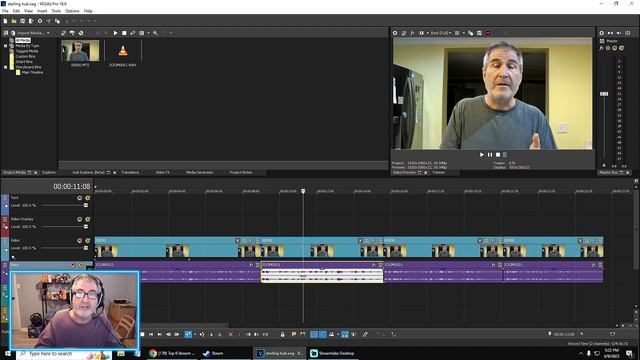Open the Help menu
Viewport: 640px width, 360px height.
[x=88, y=11]
